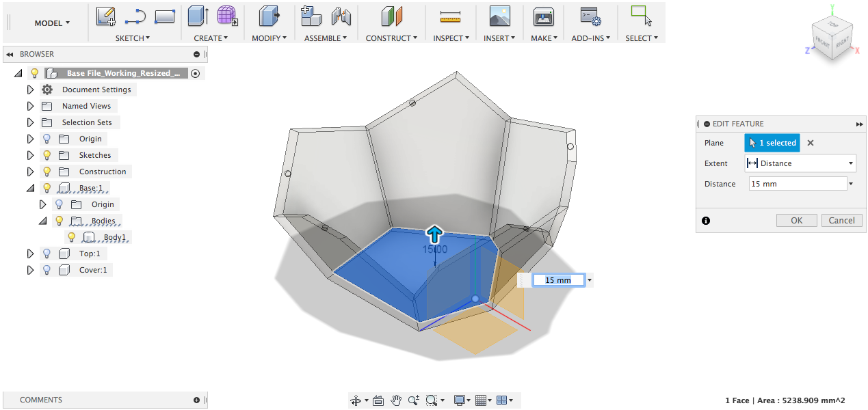Viewport: 868px width, 410px height.
Task: Click the Distance 15 mm dialog field
Action: pyautogui.click(x=798, y=184)
